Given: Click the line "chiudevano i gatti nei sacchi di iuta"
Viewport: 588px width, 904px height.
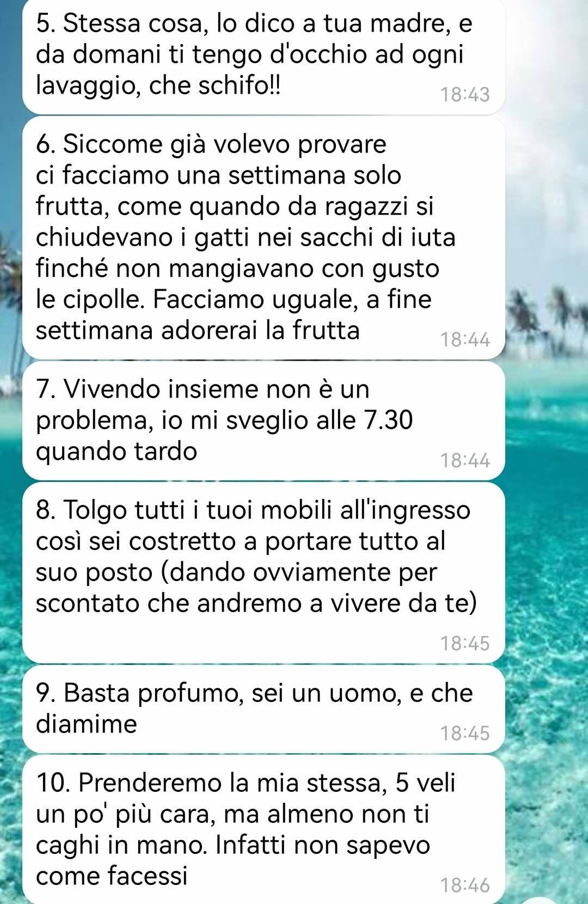Looking at the screenshot, I should tap(246, 237).
